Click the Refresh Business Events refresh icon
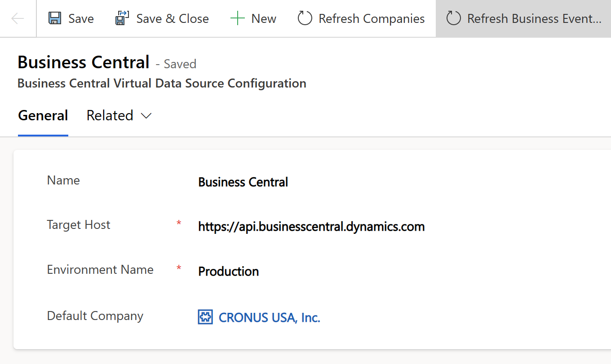The height and width of the screenshot is (364, 611). coord(454,18)
